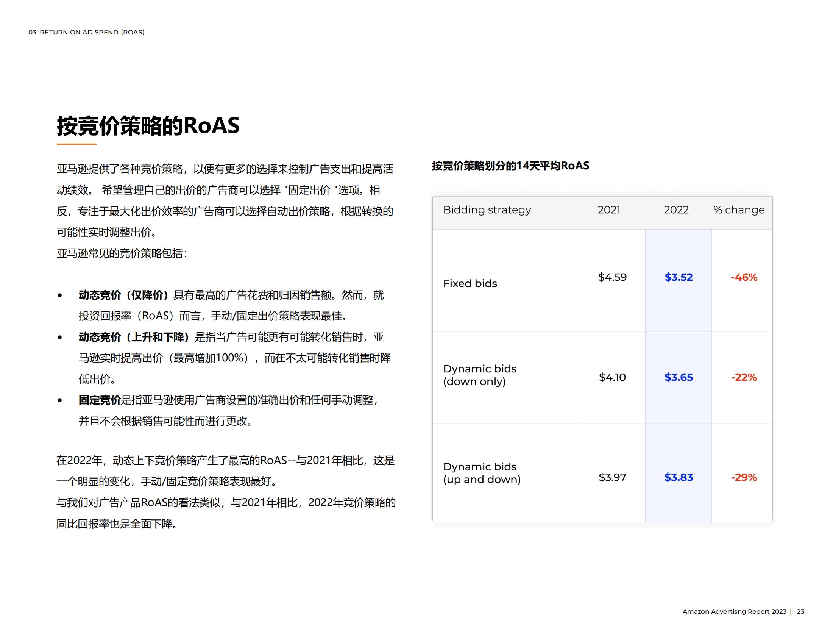Click the page number 23 at bottom right

coord(800,611)
